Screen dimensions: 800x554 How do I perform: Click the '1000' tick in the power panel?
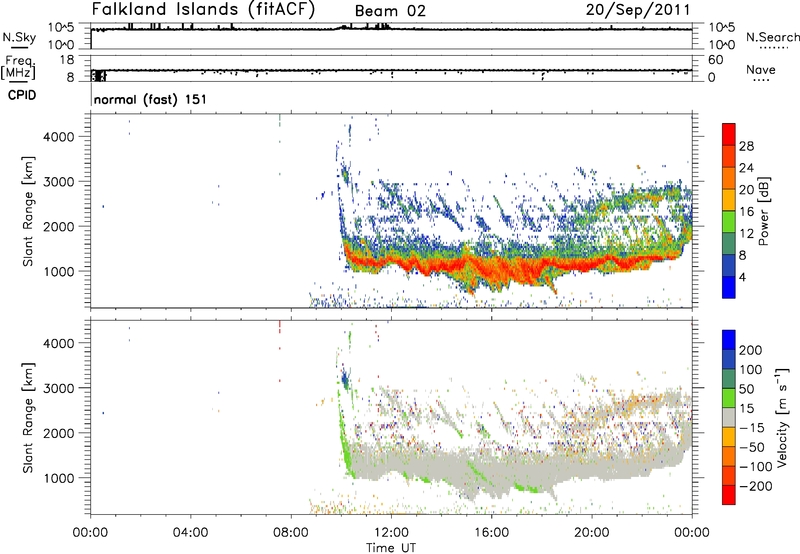[x=59, y=271]
